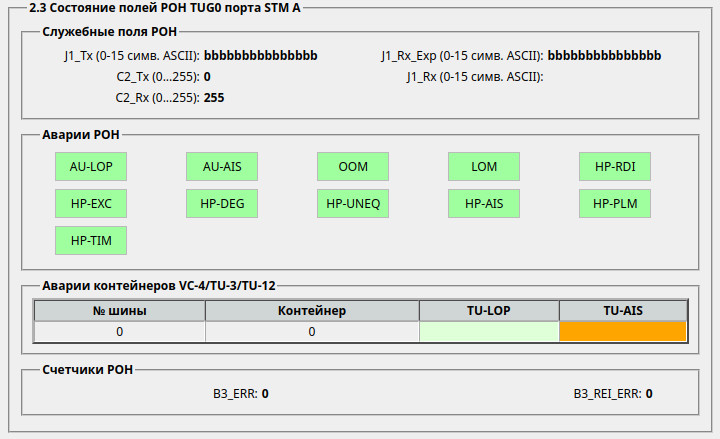Select the bus number cell with value 0
The height and width of the screenshot is (439, 720).
pos(120,332)
